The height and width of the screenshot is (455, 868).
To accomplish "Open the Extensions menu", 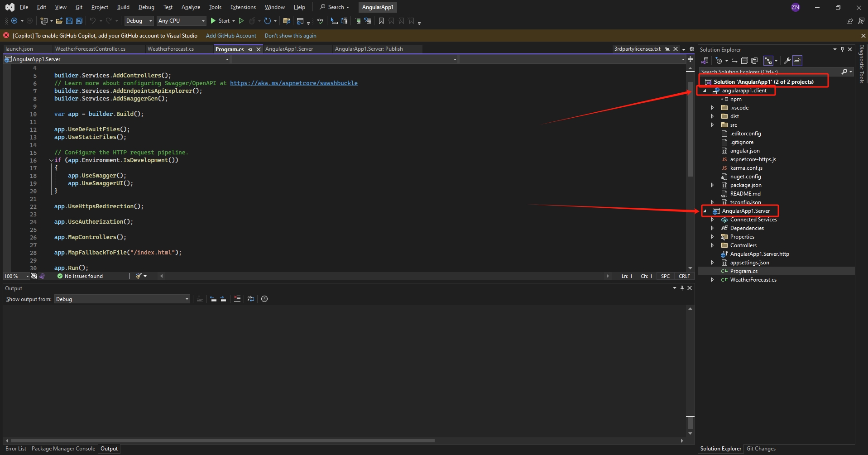I will (x=243, y=7).
